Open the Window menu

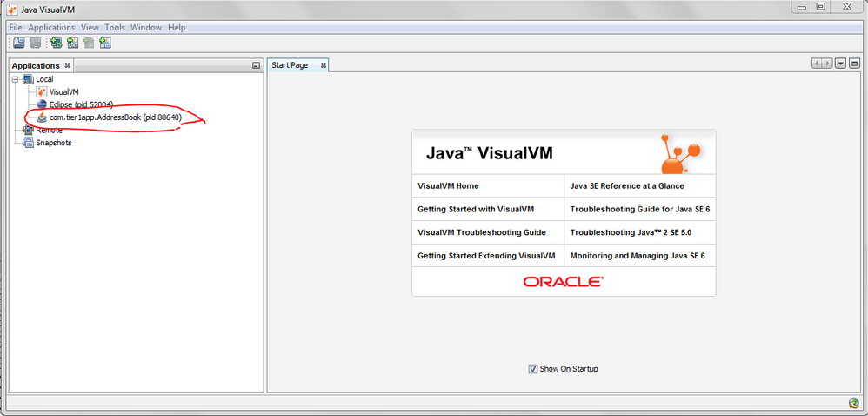pyautogui.click(x=146, y=27)
